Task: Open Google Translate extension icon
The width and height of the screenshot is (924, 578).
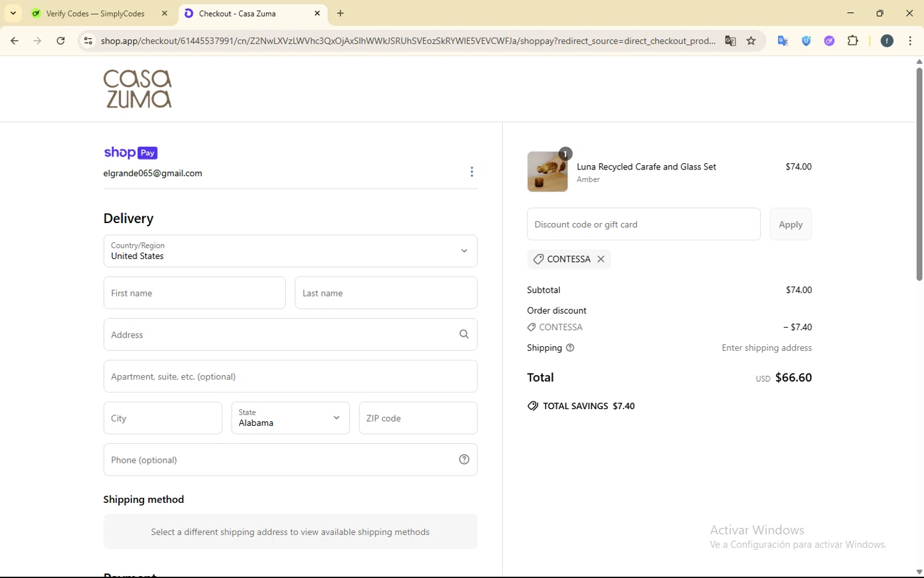Action: [783, 41]
